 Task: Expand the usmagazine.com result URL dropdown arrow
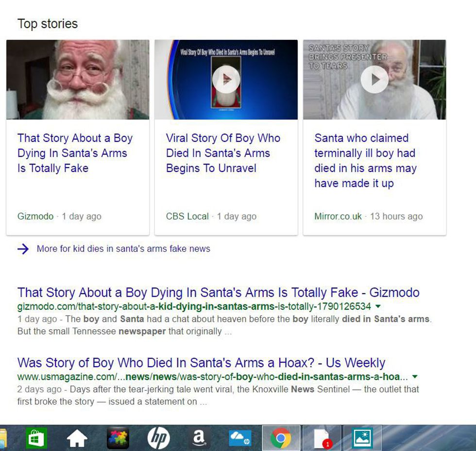coord(415,377)
